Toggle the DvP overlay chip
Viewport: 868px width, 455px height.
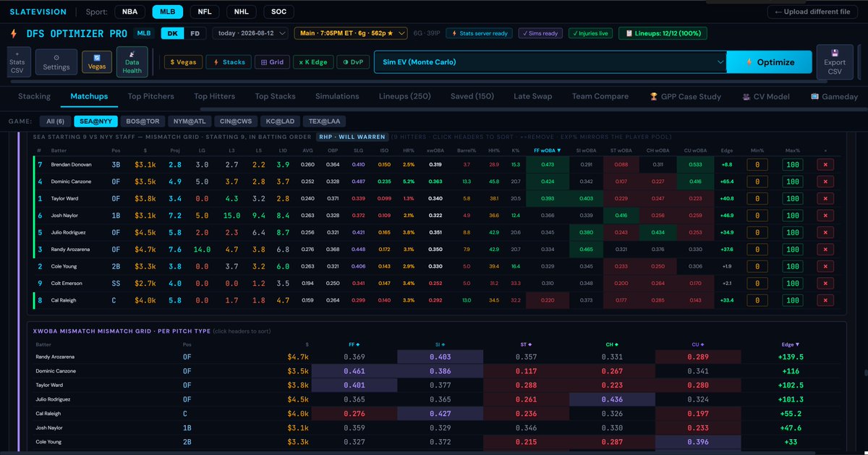point(353,62)
